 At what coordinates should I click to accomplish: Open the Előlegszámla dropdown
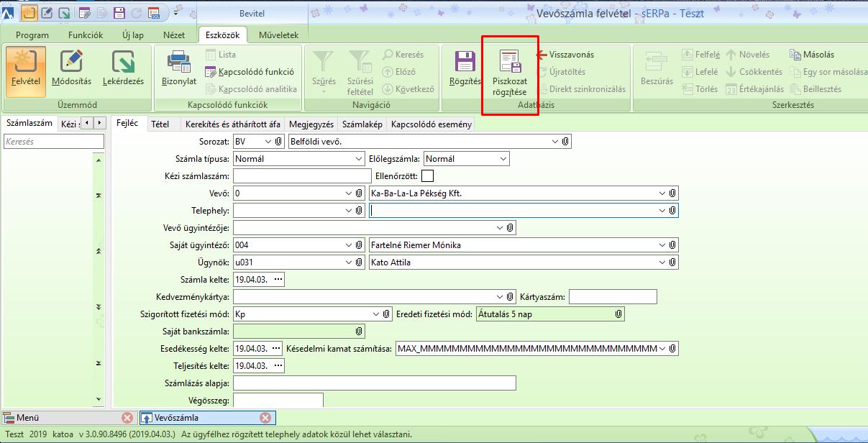pyautogui.click(x=503, y=159)
